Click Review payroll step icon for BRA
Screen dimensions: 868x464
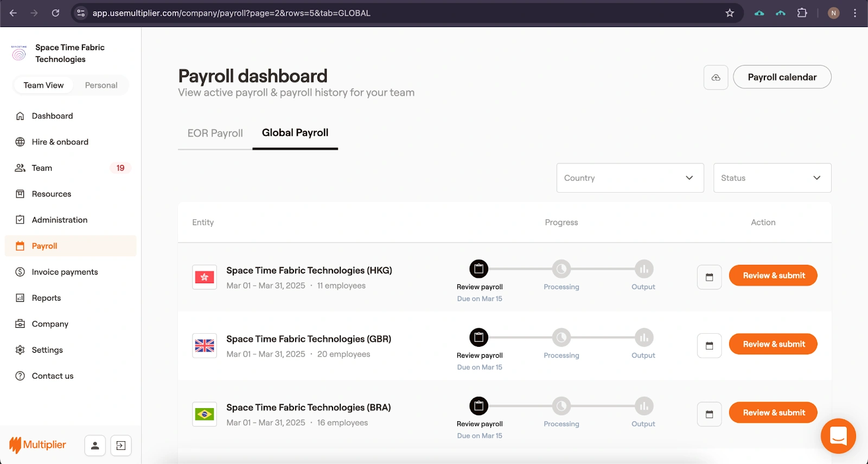point(478,406)
